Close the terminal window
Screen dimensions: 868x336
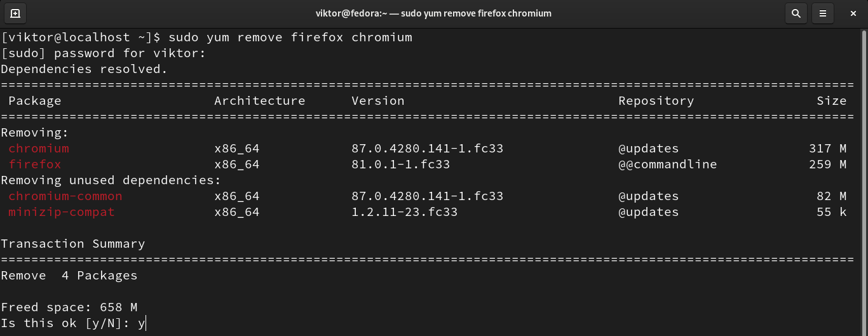853,13
